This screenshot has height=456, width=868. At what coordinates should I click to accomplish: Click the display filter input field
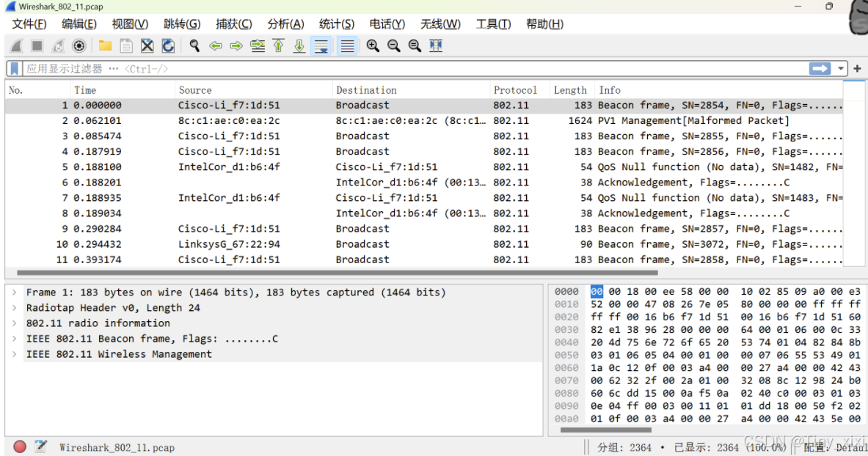(x=415, y=69)
